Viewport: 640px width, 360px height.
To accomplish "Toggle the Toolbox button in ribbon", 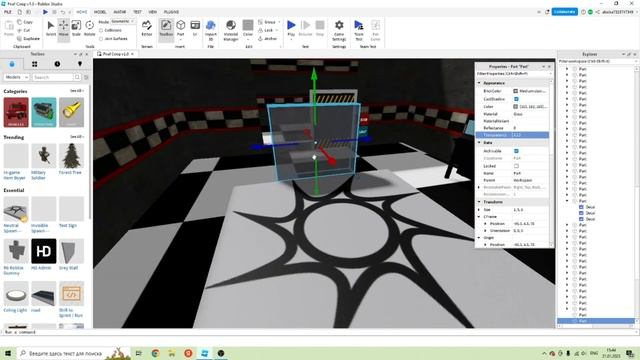I will coord(166,29).
